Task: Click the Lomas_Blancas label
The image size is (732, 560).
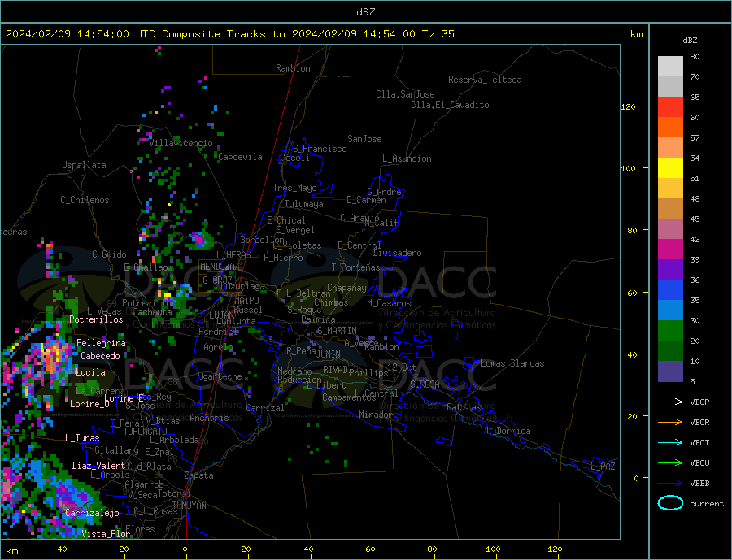Action: tap(512, 363)
